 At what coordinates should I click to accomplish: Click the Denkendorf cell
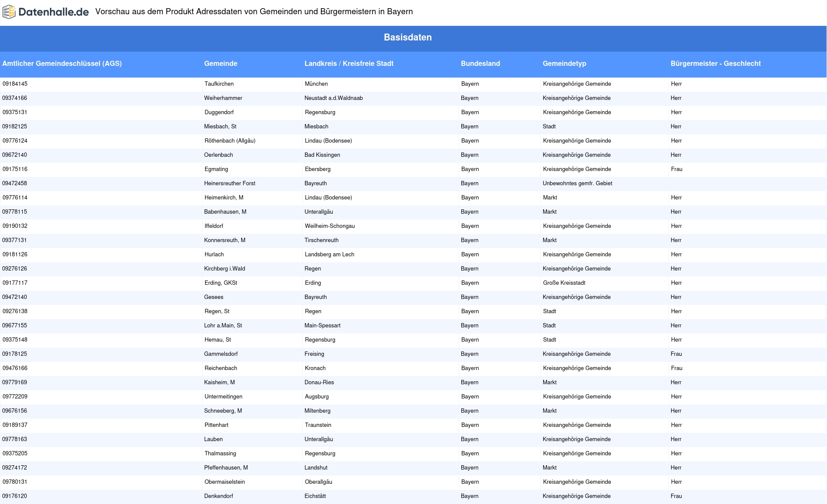coord(218,496)
